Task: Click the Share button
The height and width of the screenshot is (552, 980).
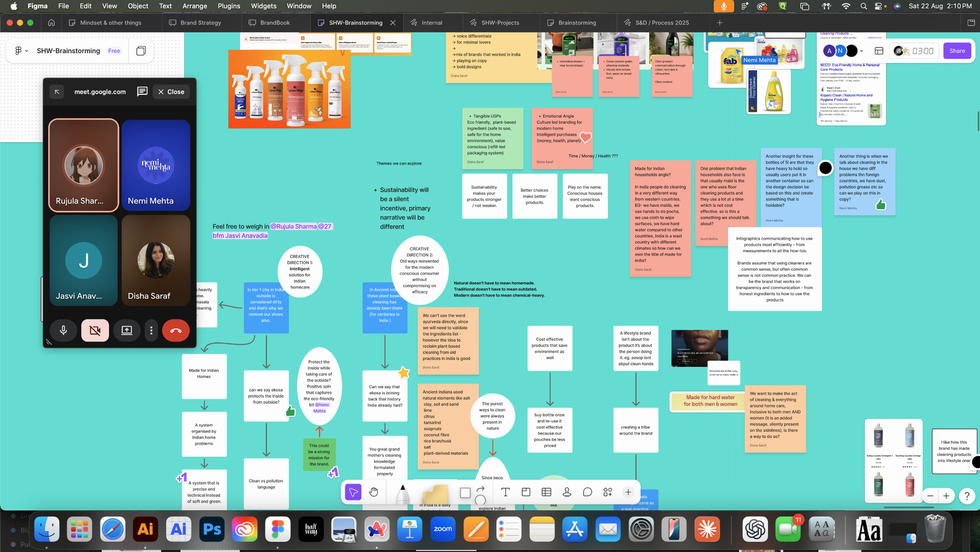Action: (x=957, y=51)
